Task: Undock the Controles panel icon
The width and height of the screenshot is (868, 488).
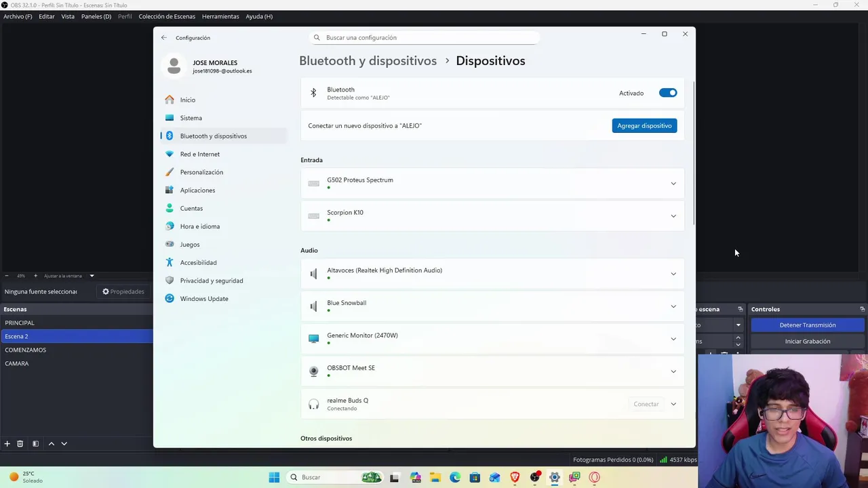Action: pos(862,309)
